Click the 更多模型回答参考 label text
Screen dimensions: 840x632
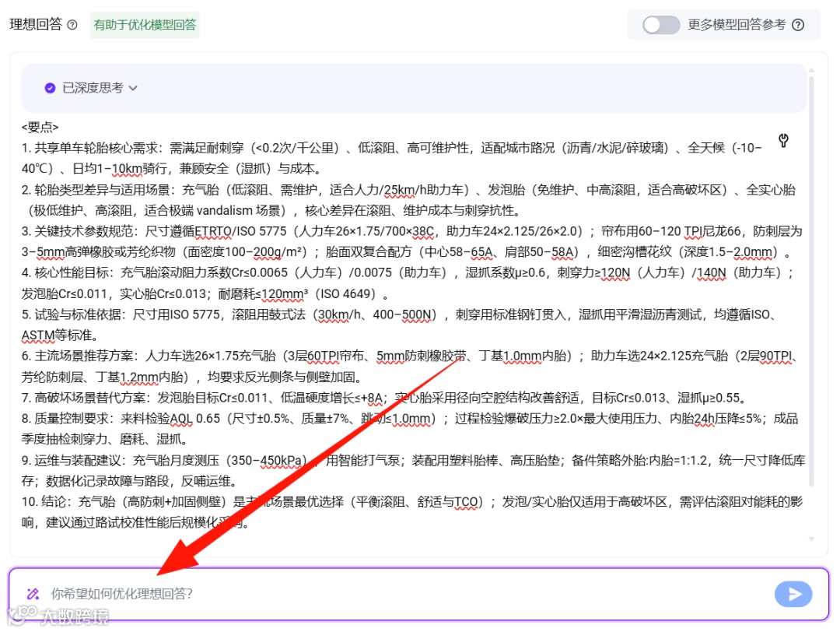(737, 25)
